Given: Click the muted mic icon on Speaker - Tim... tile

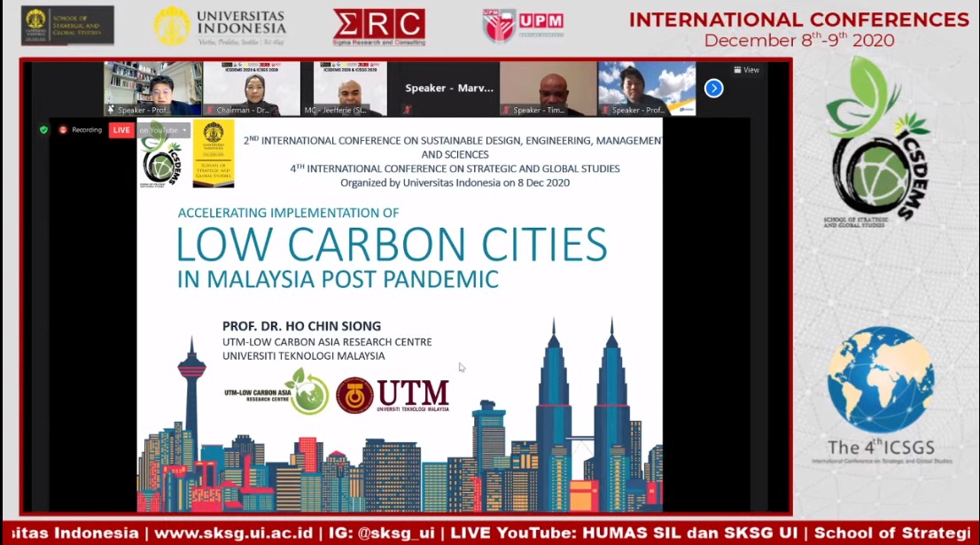Looking at the screenshot, I should [x=506, y=110].
